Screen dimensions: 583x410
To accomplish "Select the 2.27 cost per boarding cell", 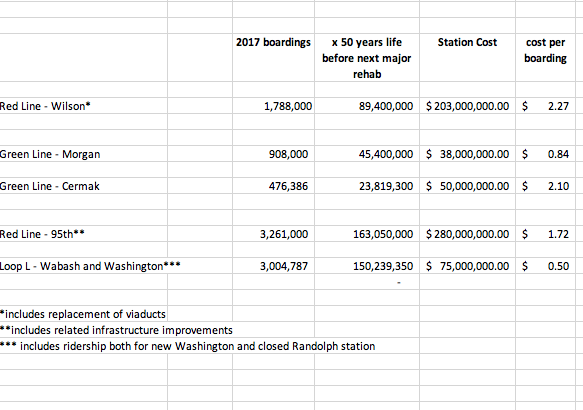I will (x=545, y=106).
